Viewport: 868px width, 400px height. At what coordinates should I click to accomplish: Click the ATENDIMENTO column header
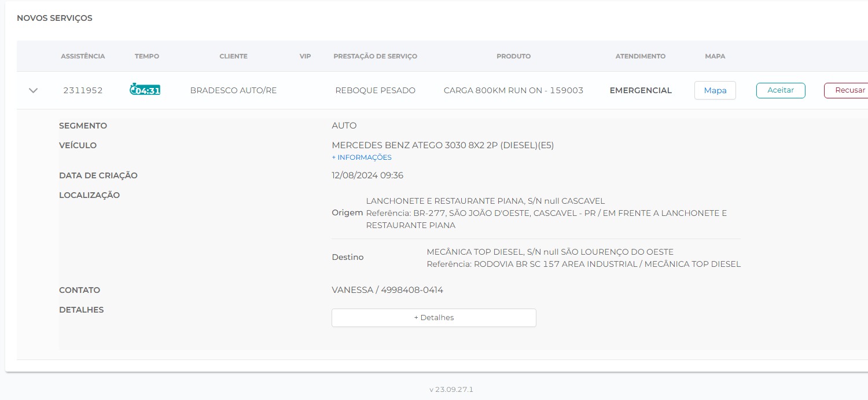(x=641, y=56)
